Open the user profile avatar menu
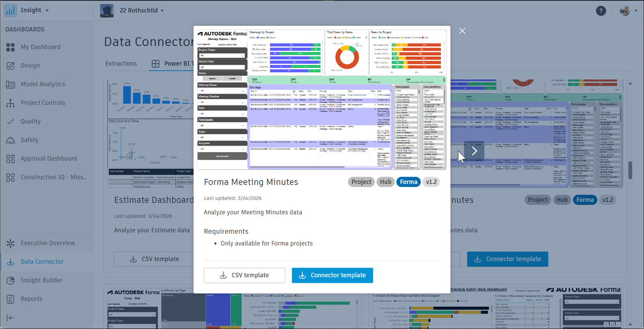This screenshot has height=329, width=644. coord(624,10)
